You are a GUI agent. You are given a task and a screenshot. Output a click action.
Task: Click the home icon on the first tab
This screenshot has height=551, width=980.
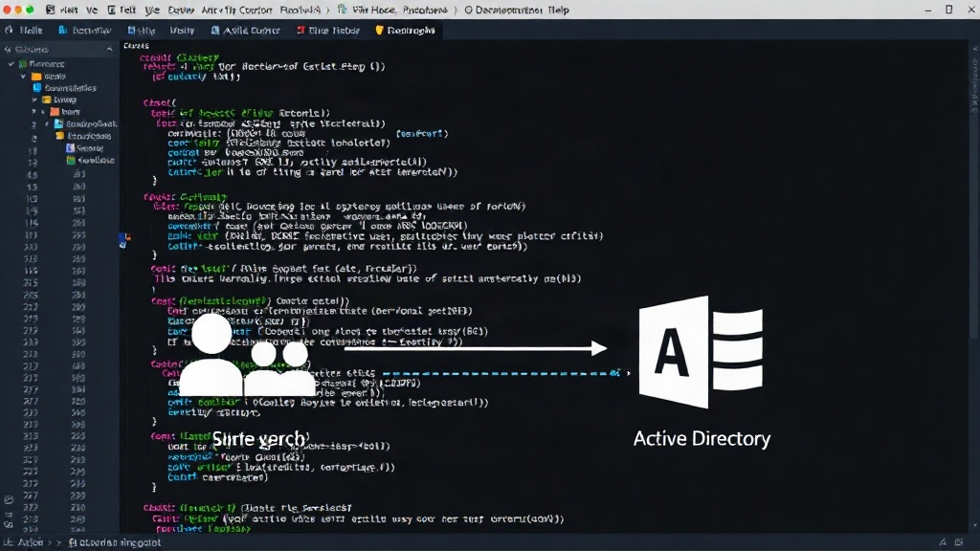point(9,30)
